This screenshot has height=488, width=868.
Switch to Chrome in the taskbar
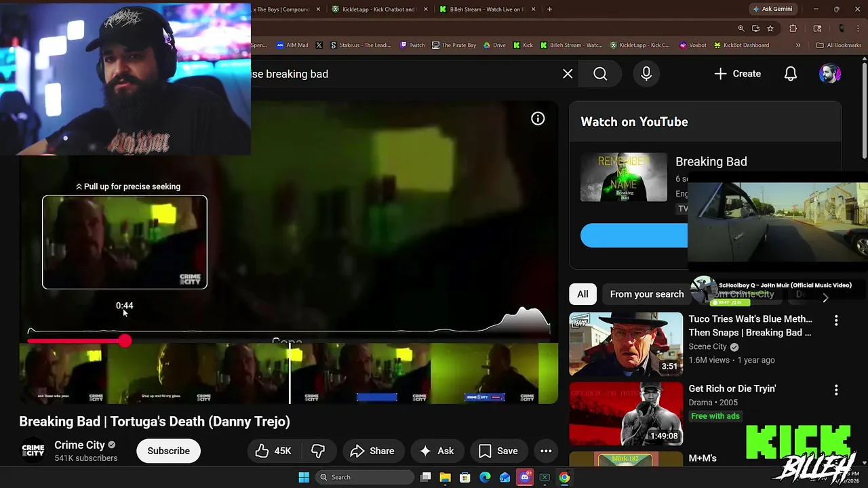564,477
